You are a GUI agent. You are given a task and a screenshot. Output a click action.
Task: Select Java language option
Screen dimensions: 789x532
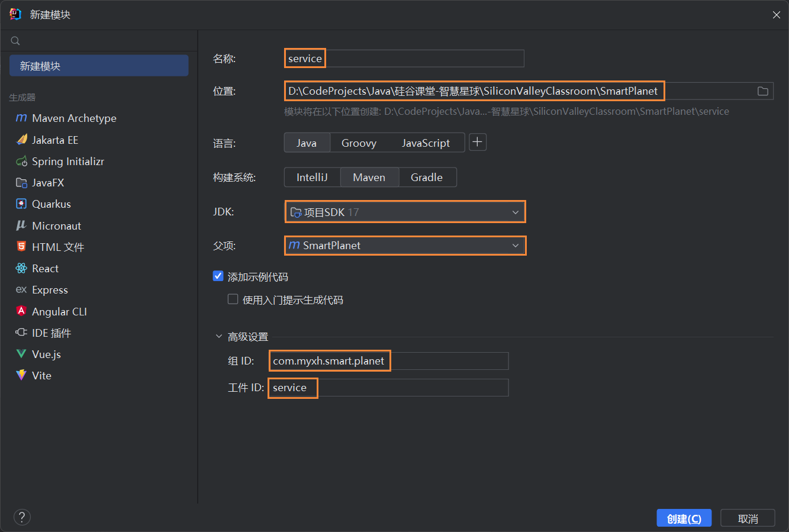point(307,143)
